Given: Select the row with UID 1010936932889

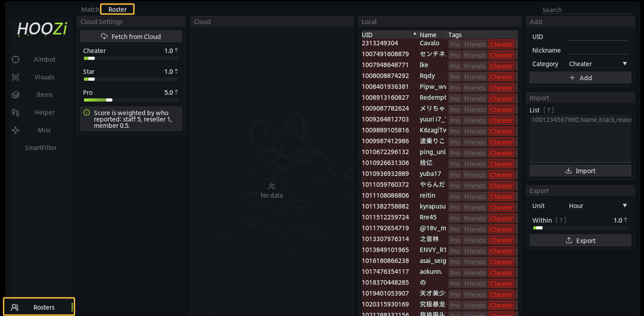Looking at the screenshot, I should (x=439, y=174).
